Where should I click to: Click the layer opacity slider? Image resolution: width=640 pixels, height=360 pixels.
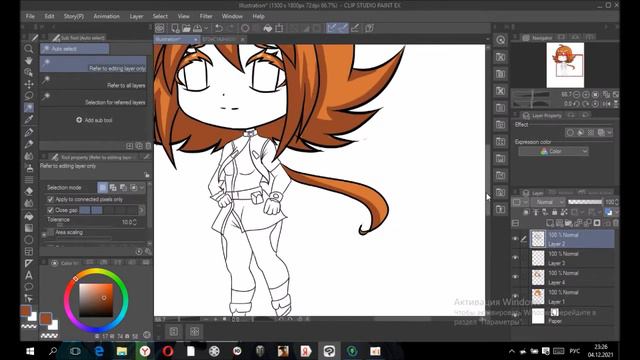(x=584, y=202)
